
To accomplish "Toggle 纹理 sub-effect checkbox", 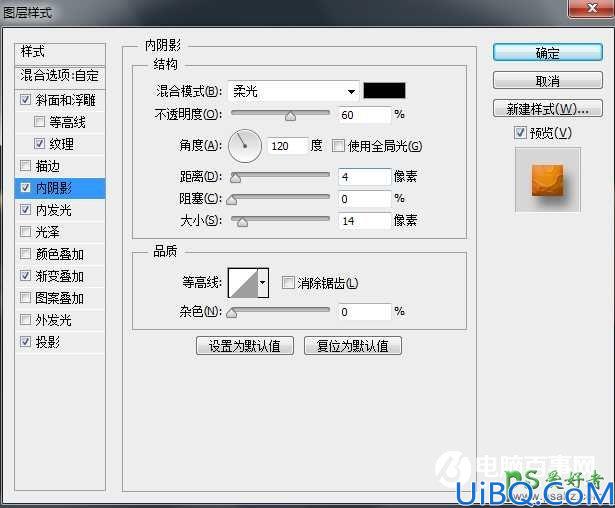I will coord(39,144).
